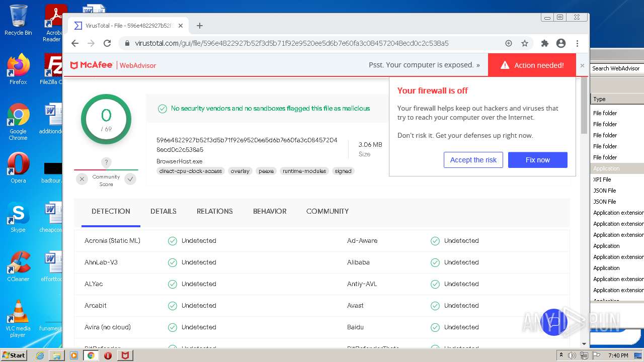Click the McAfee taskbar icon
This screenshot has height=362, width=644.
coord(125,355)
